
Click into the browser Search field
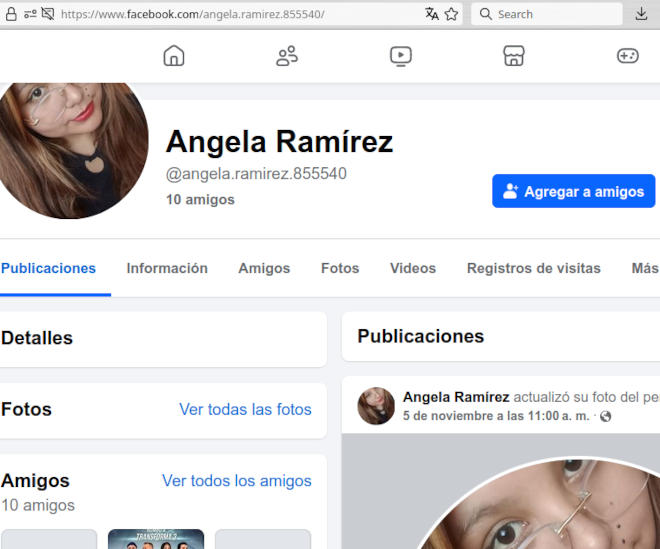pos(546,14)
